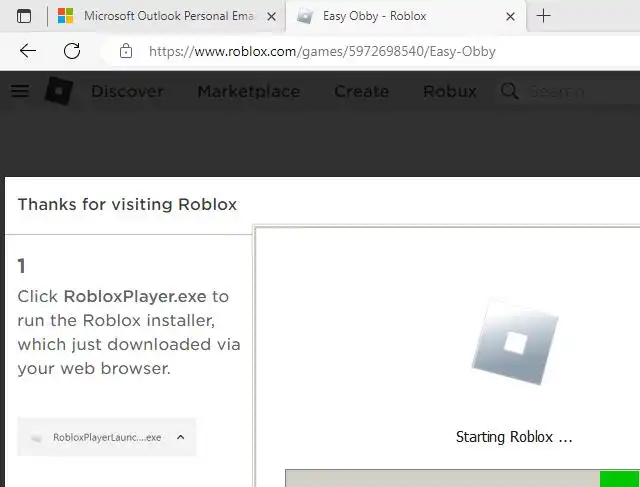Click the Microsoft Outlook tab favicon

click(x=65, y=16)
